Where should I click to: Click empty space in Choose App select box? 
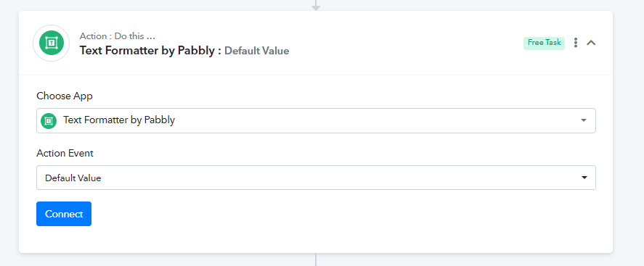click(x=370, y=120)
